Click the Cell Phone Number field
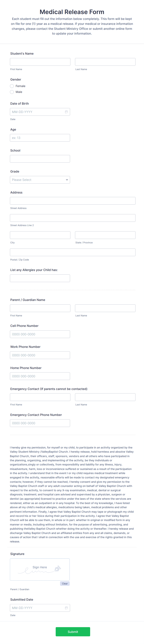The width and height of the screenshot is (144, 644). tap(40, 334)
